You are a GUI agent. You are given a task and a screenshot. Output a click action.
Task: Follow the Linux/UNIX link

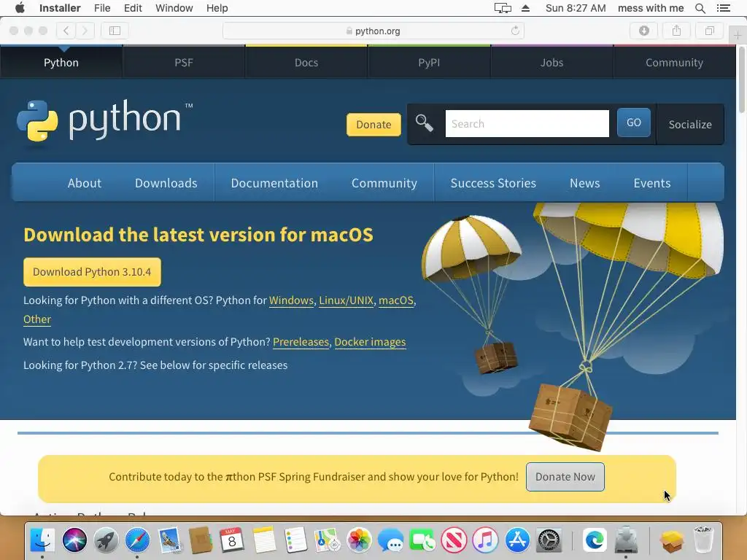click(x=347, y=300)
